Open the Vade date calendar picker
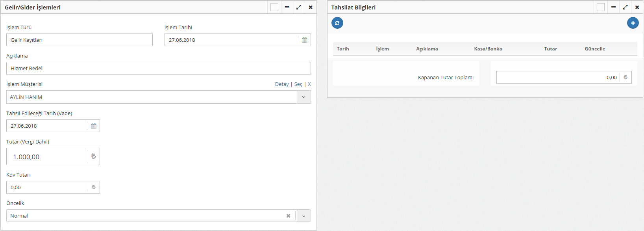The image size is (644, 231). pyautogui.click(x=94, y=126)
